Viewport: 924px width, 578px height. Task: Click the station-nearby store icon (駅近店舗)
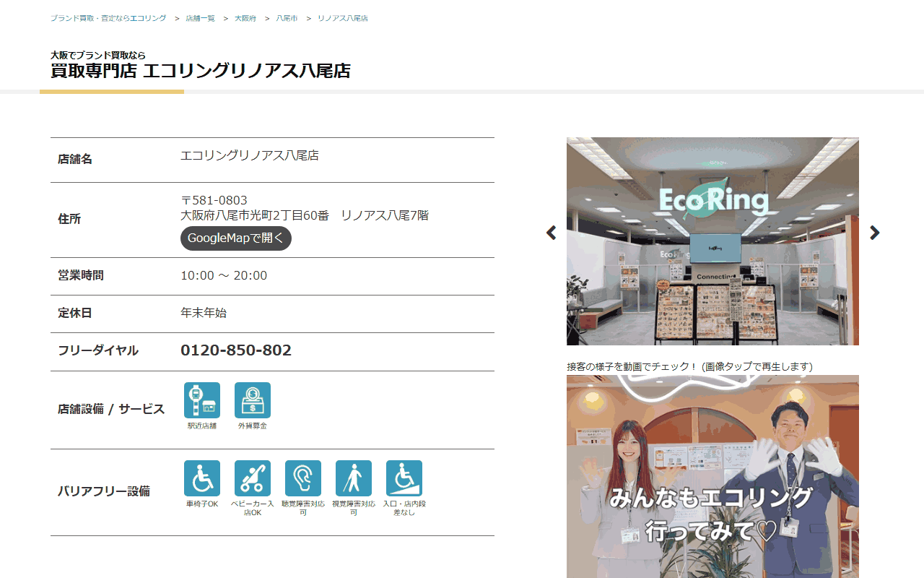(x=202, y=400)
